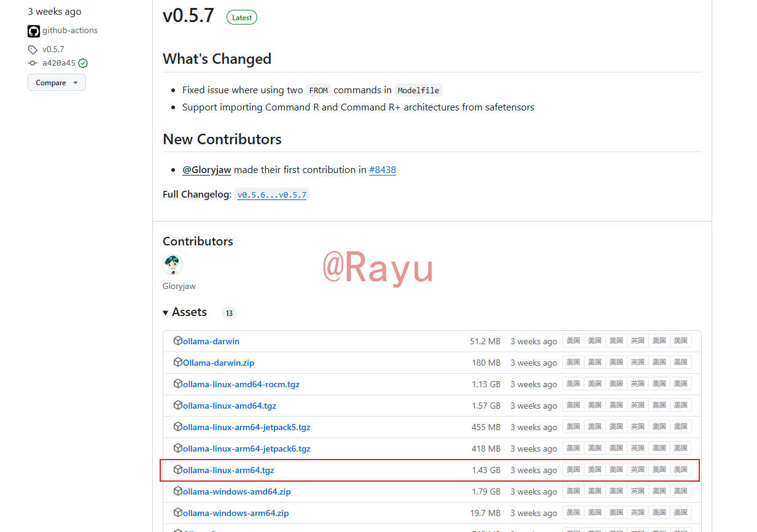Click the package icon for Ollama-darwin.zip
757x532 pixels.
pos(178,362)
